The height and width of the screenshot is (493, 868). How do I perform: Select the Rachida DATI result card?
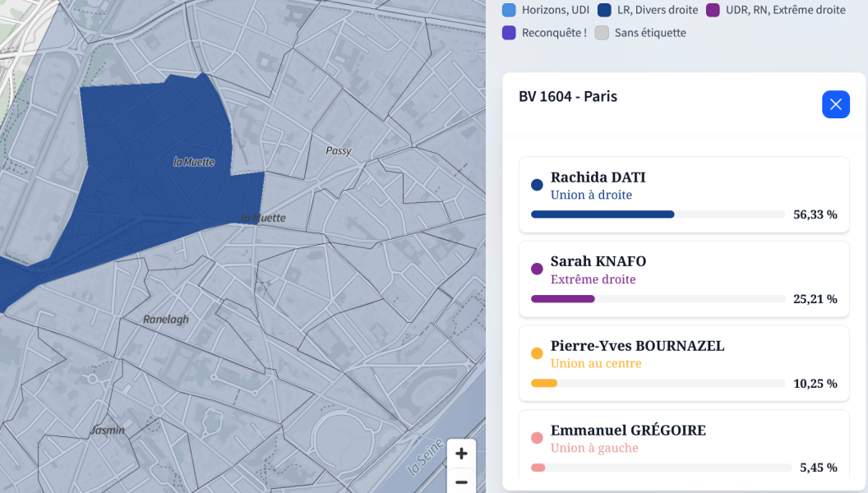(684, 195)
